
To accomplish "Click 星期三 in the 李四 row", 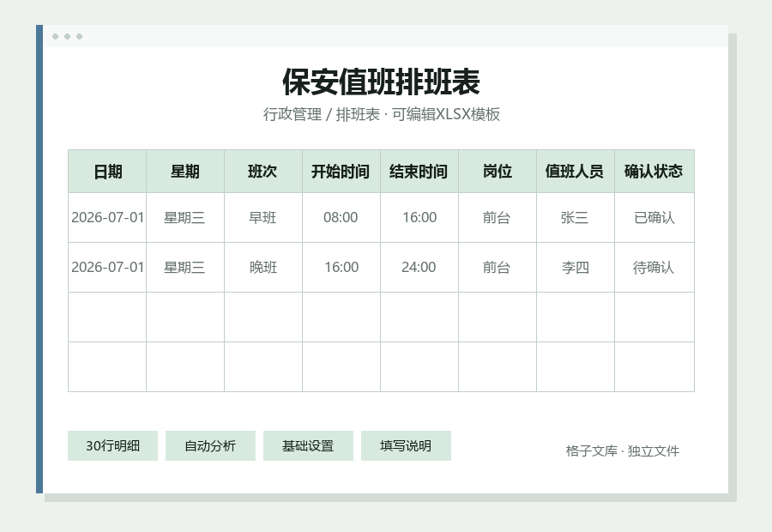I will point(185,267).
